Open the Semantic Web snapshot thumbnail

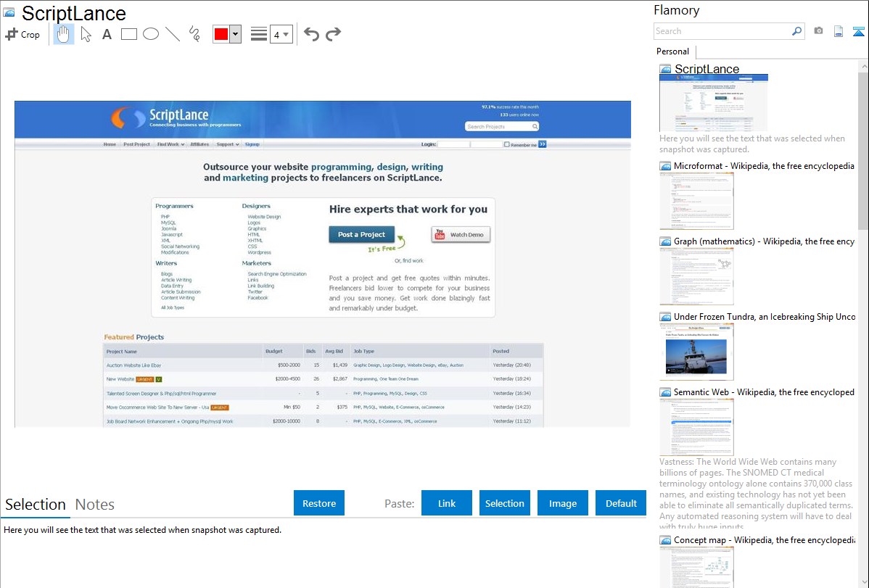pos(696,427)
